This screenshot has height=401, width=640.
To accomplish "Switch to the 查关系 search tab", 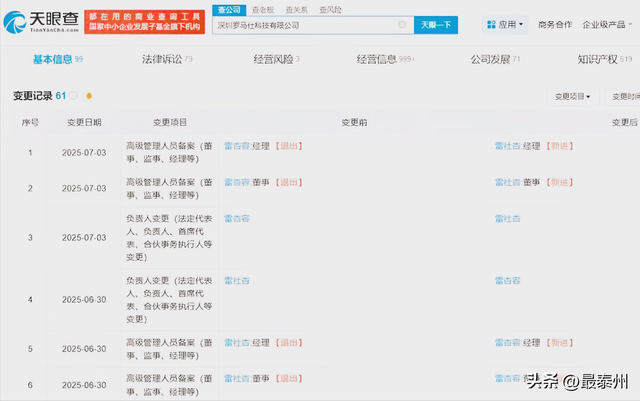I will tap(296, 10).
